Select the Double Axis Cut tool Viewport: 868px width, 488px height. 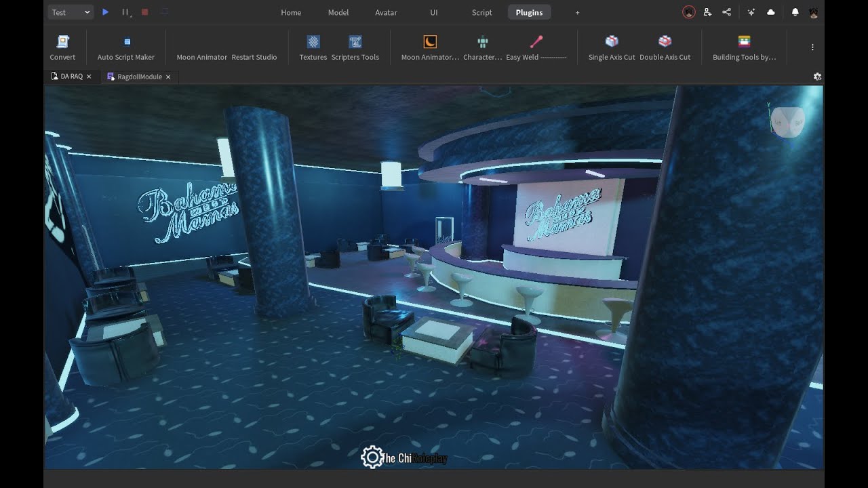coord(665,48)
